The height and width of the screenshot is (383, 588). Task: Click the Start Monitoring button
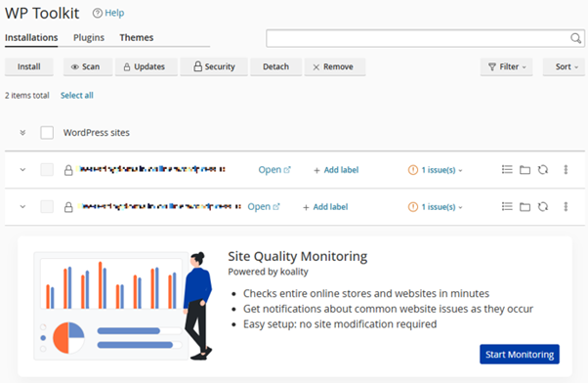520,354
